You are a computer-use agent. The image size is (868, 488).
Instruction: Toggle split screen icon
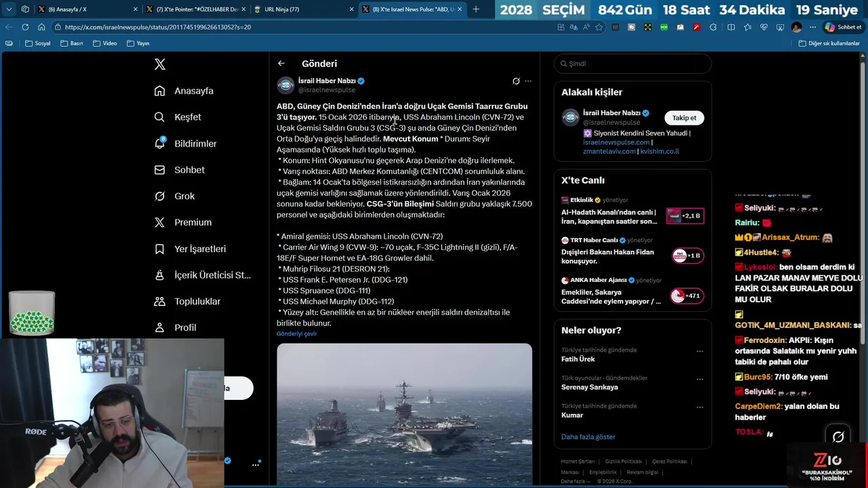tap(731, 27)
